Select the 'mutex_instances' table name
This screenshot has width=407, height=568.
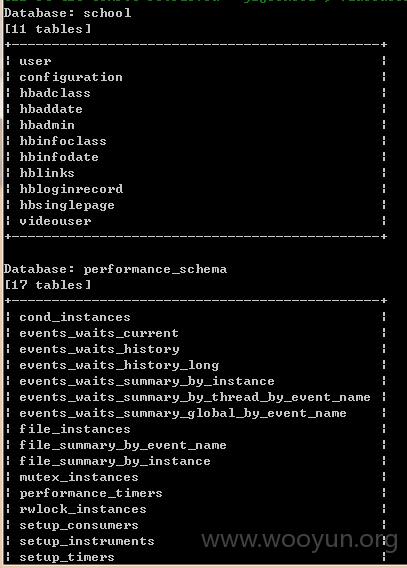[79, 477]
